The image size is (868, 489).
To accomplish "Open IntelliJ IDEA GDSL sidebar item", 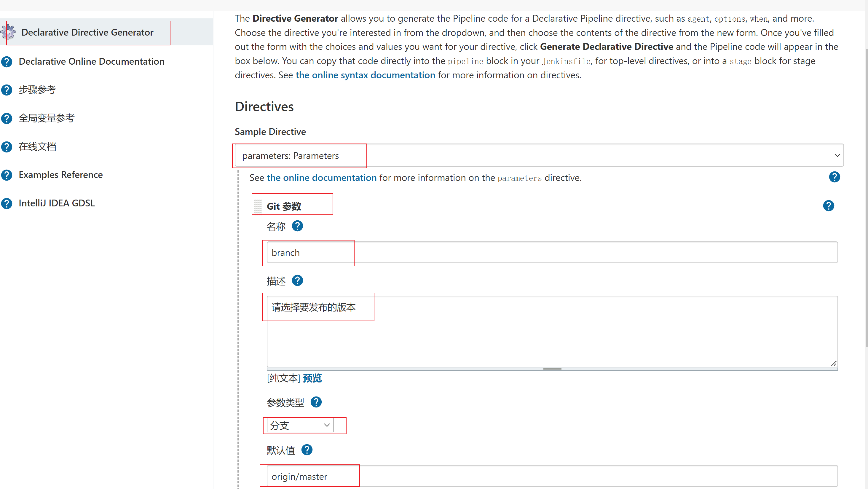I will tap(57, 203).
